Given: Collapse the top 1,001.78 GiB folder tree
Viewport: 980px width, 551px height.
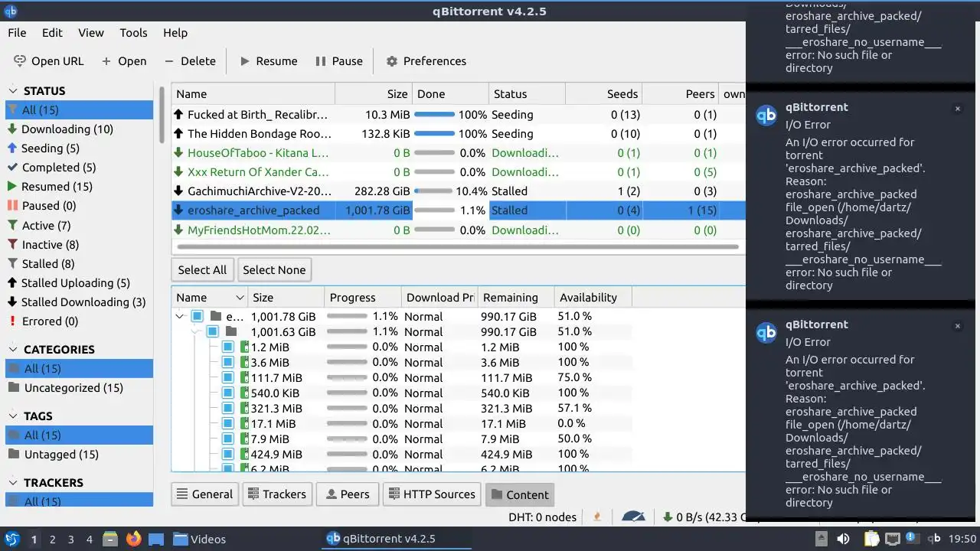Looking at the screenshot, I should click(180, 316).
